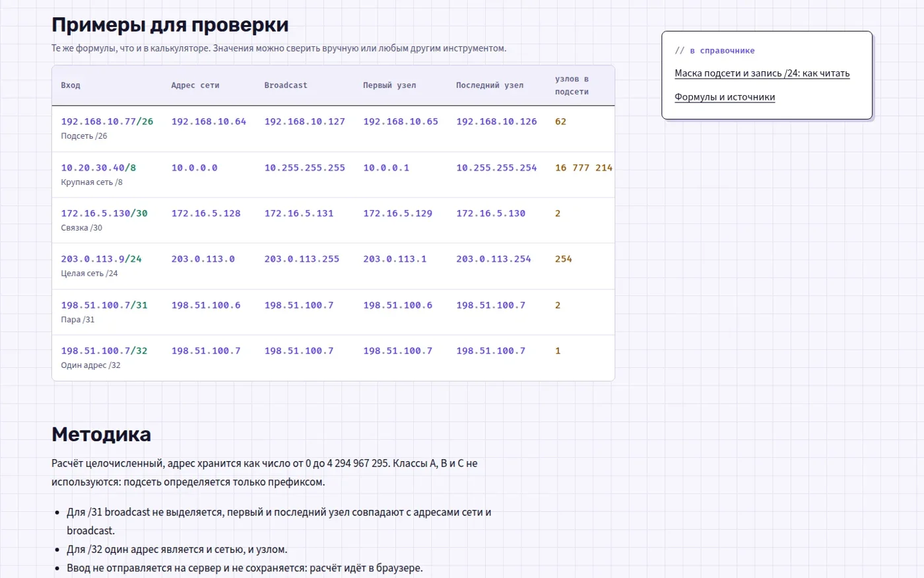The width and height of the screenshot is (924, 578).
Task: Select the input cell 10.20.30.40/8
Action: pyautogui.click(x=98, y=168)
